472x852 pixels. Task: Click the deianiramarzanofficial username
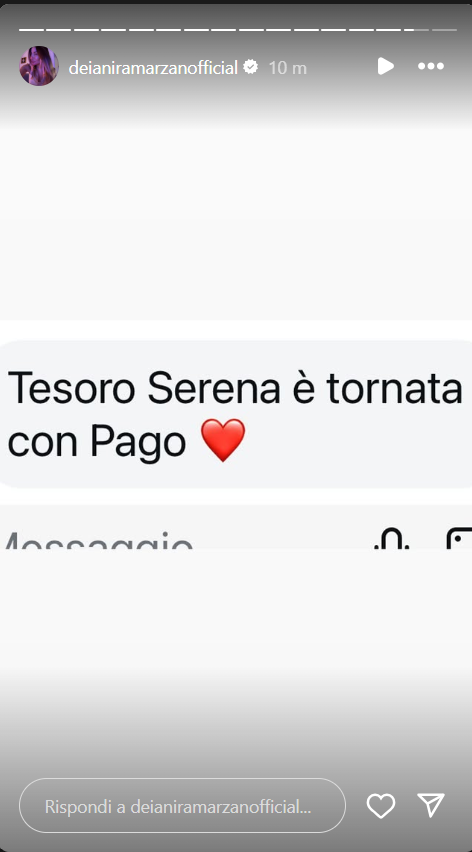[153, 68]
